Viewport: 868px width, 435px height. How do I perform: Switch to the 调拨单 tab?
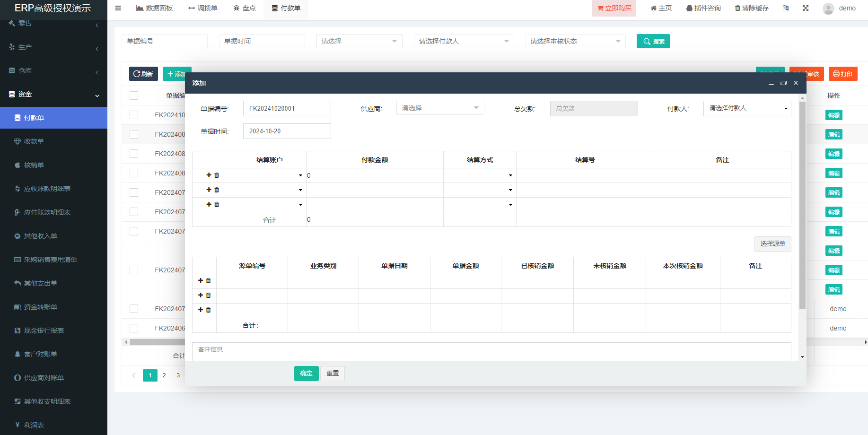tap(202, 8)
